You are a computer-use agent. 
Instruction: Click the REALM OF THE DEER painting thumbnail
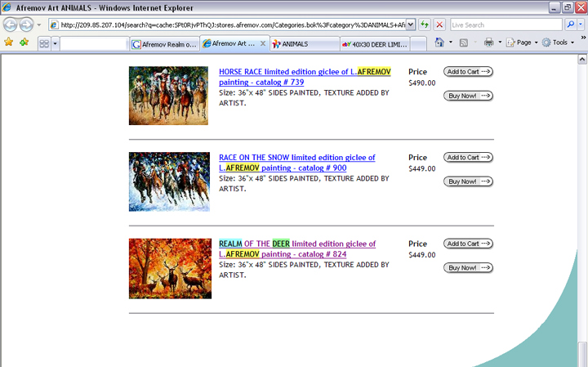[x=170, y=269]
